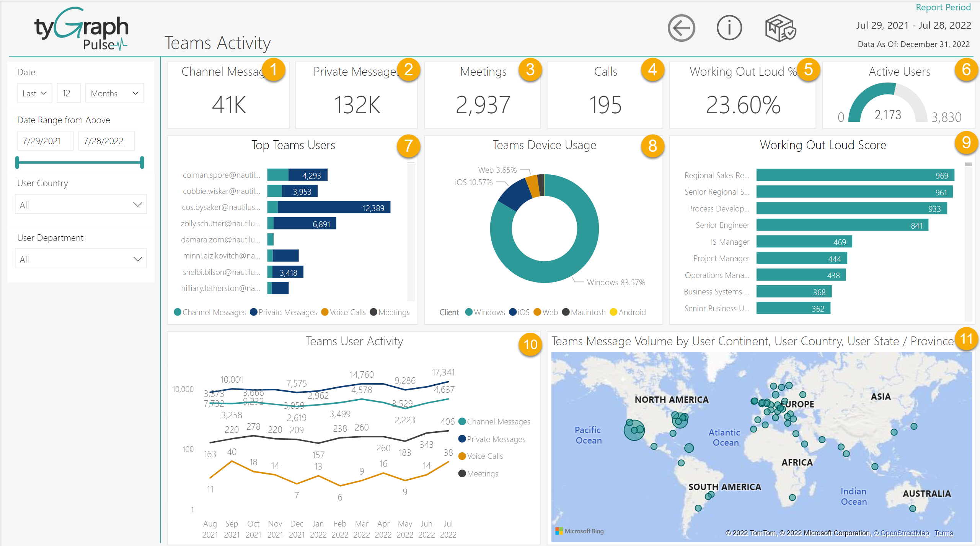Click numbered badge 10 on Teams User Activity
The height and width of the screenshot is (546, 980).
[530, 344]
